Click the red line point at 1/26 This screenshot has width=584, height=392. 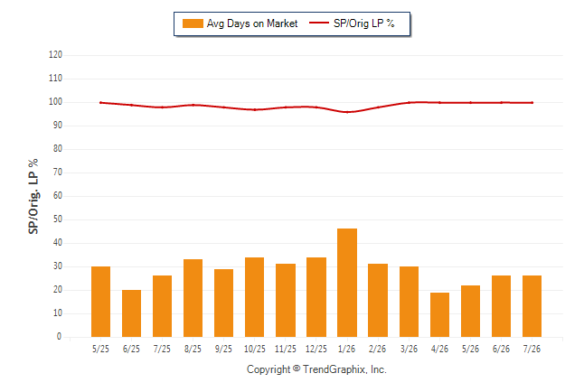pos(347,112)
